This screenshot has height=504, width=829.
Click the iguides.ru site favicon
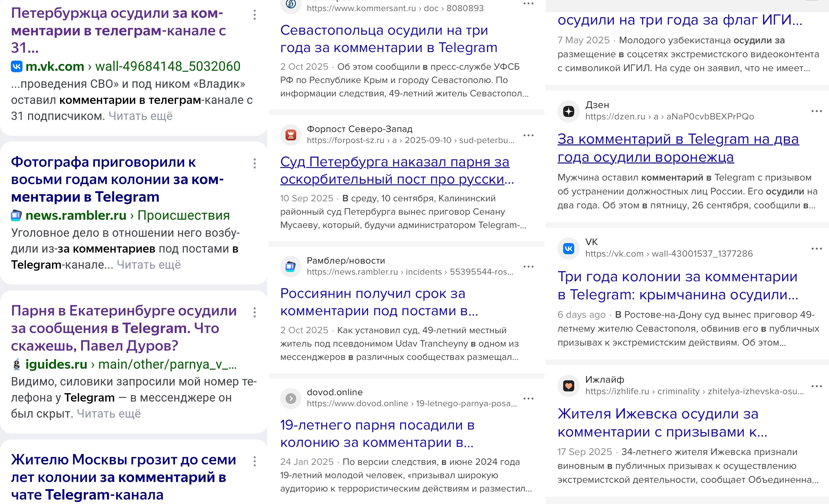click(x=16, y=364)
